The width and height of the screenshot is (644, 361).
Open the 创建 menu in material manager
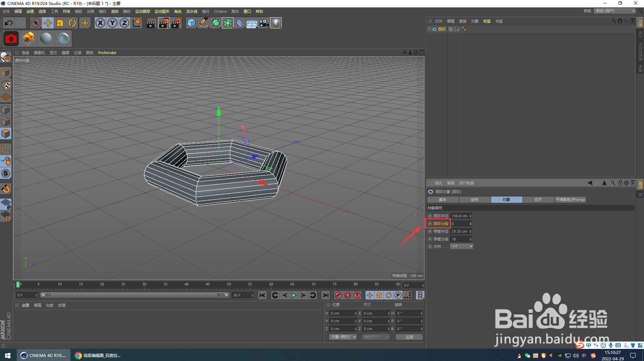point(26,305)
